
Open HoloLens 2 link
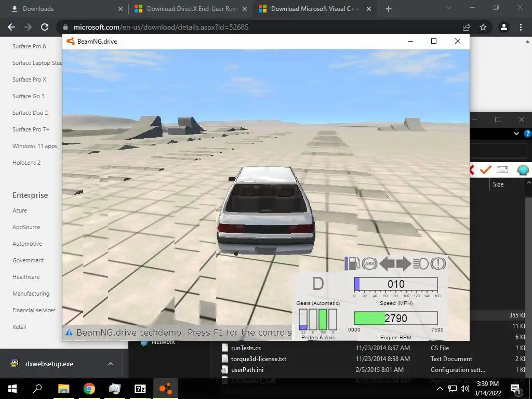(x=26, y=163)
